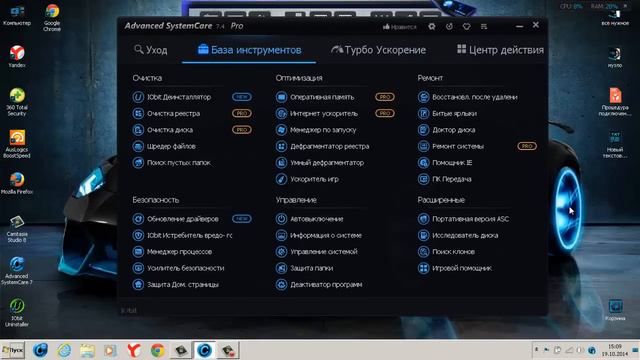Image resolution: width=640 pixels, height=360 pixels.
Task: Open Центр действия tab
Action: pyautogui.click(x=500, y=50)
